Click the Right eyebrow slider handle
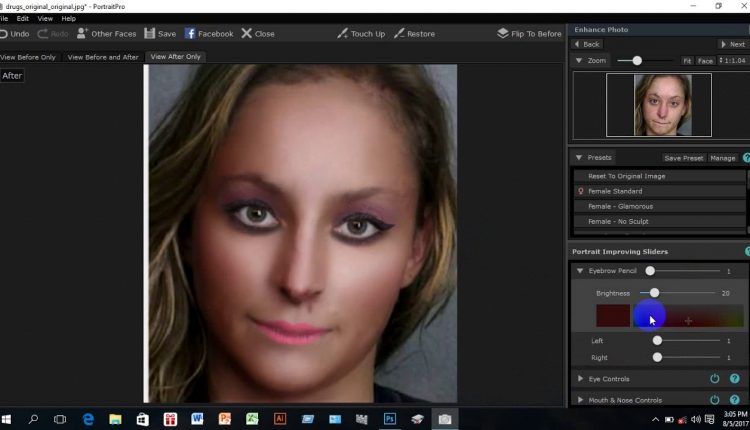The image size is (750, 430). [657, 357]
